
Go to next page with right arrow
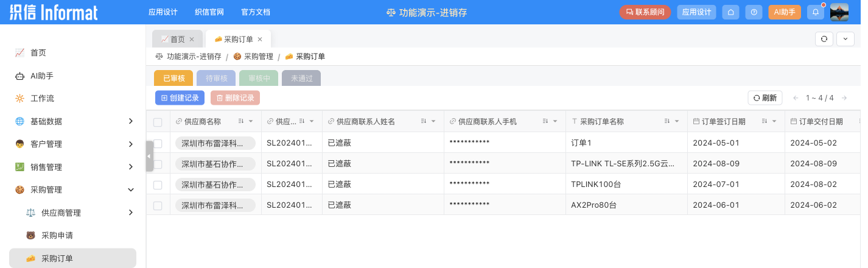(x=844, y=98)
